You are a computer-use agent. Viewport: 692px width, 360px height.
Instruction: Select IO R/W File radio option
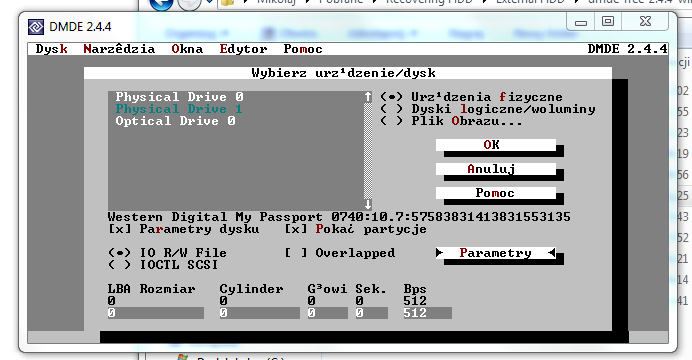(x=167, y=253)
